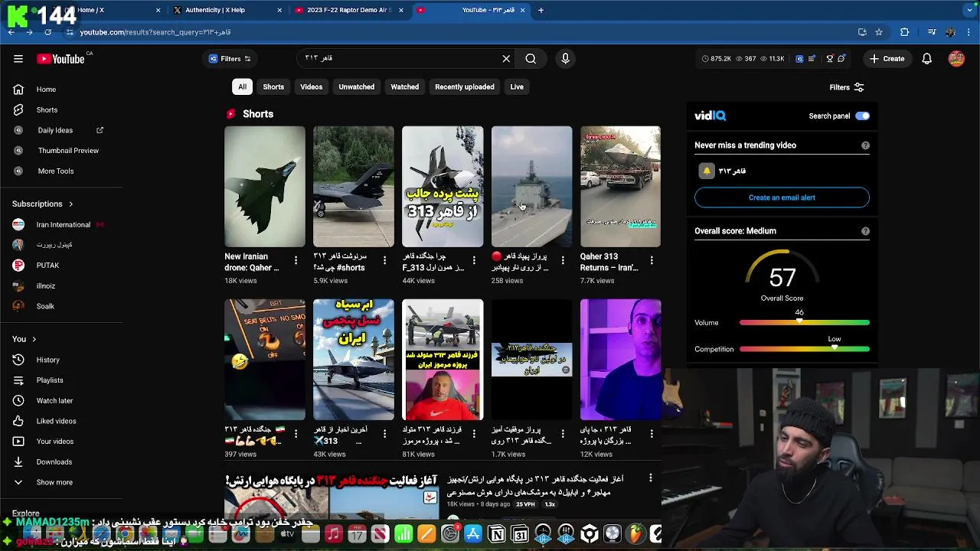Image resolution: width=980 pixels, height=551 pixels.
Task: Open the notifications bell
Action: pos(927,59)
